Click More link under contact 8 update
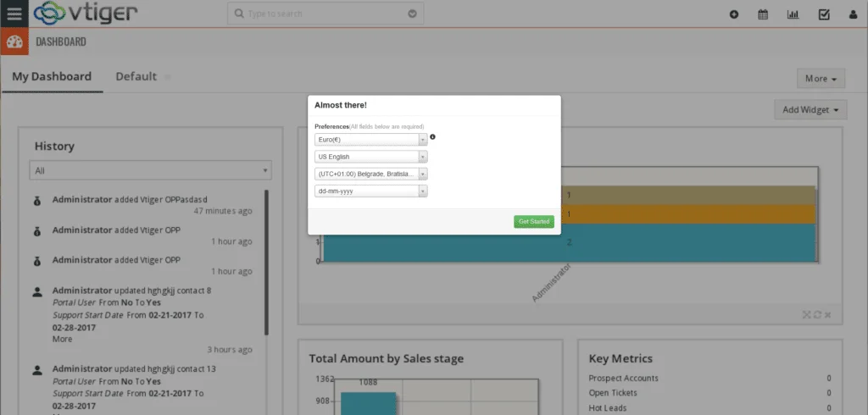 point(62,339)
